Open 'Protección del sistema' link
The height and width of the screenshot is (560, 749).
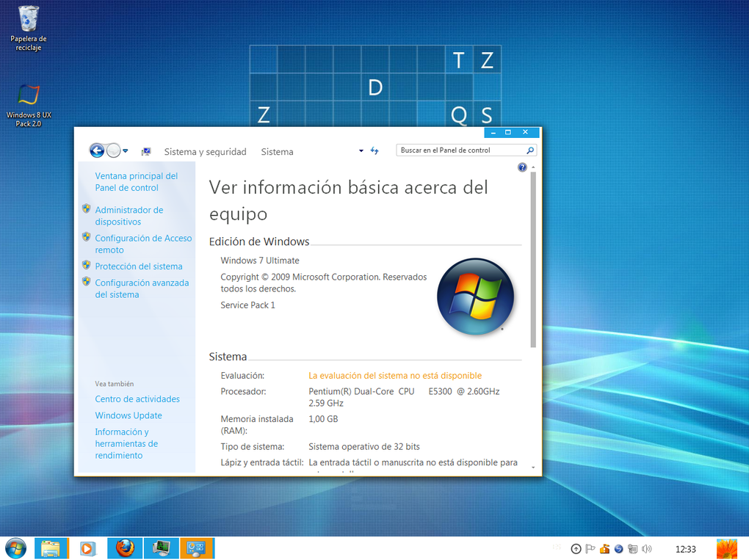pyautogui.click(x=139, y=266)
